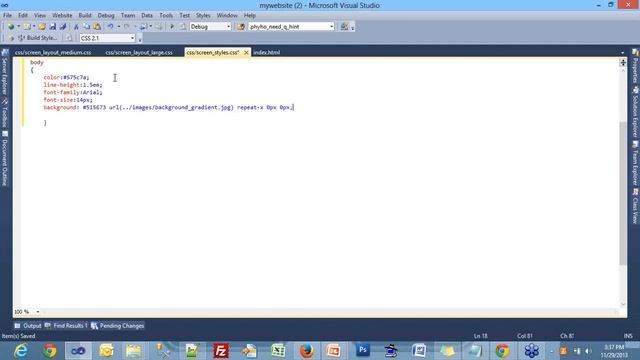
Task: Open the Build menu
Action: pos(85,16)
